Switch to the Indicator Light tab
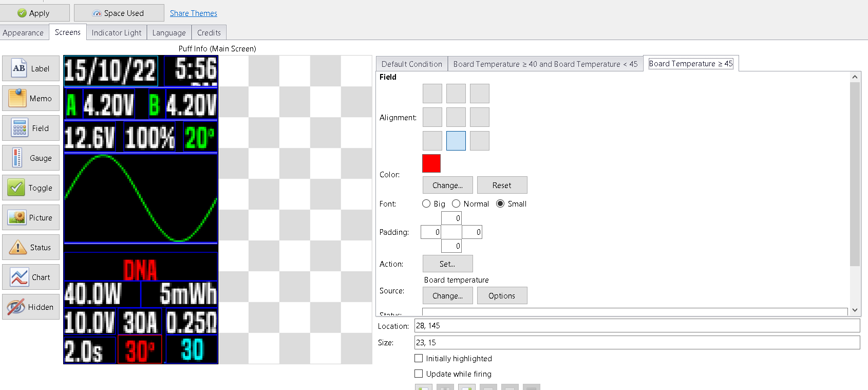Screen dimensions: 868x390 pos(117,33)
